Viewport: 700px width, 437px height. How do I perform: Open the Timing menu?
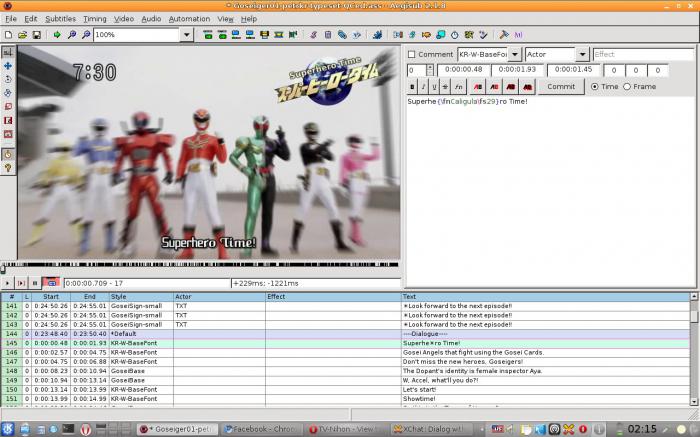pos(95,19)
